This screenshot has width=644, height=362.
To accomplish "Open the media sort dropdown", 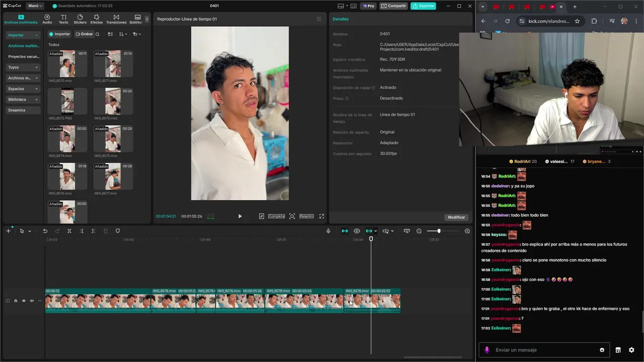I will tap(123, 34).
